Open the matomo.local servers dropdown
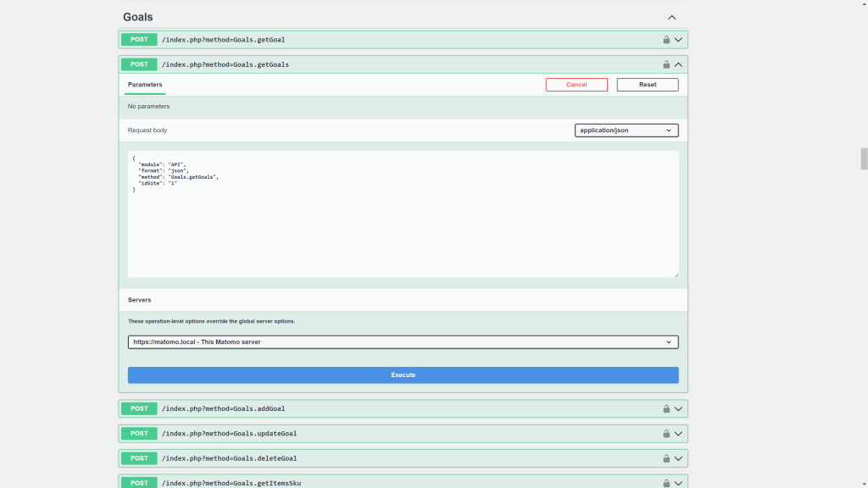Screen dimensions: 868x488 click(403, 342)
